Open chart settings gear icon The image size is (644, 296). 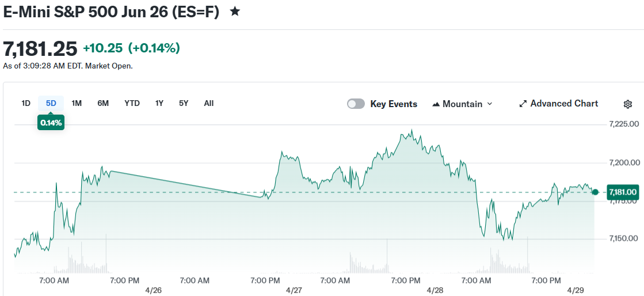point(627,104)
